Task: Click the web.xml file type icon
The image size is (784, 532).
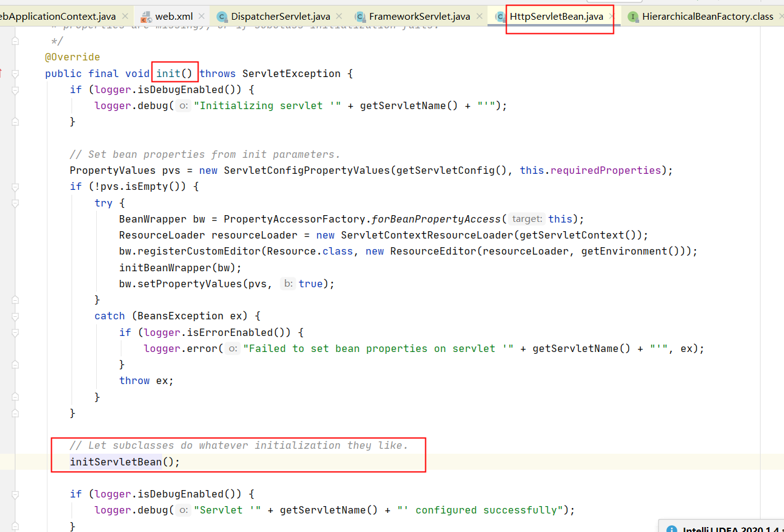Action: pyautogui.click(x=146, y=17)
